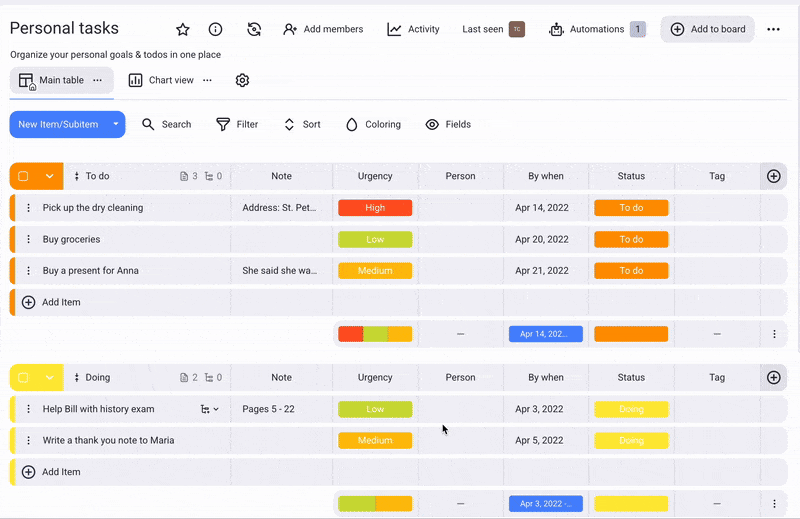The width and height of the screenshot is (800, 519).
Task: Open the board info icon
Action: (215, 30)
